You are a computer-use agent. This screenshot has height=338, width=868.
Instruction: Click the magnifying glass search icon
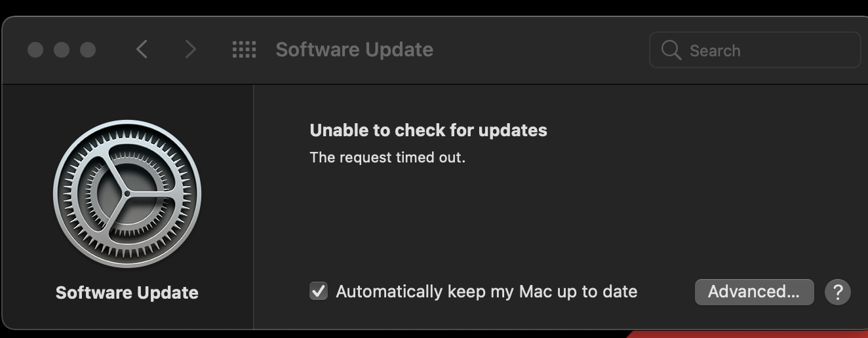pos(671,50)
